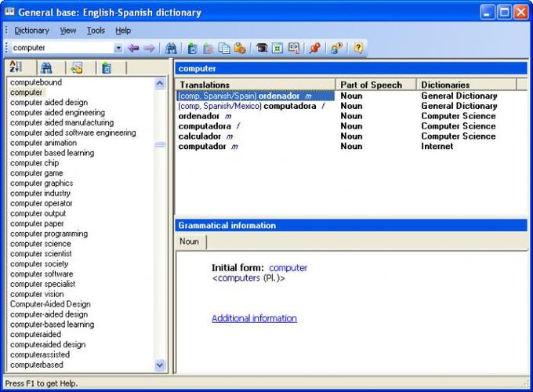
Task: Open the Tools menu
Action: point(96,31)
